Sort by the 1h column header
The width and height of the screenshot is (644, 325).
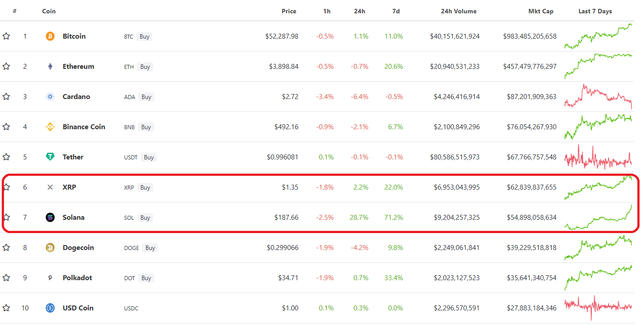pyautogui.click(x=327, y=11)
